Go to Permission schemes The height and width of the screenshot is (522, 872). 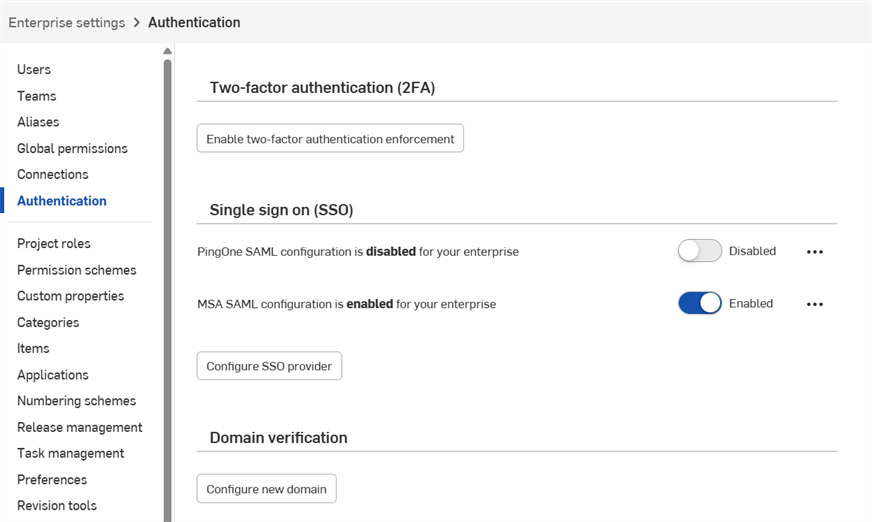pos(77,270)
